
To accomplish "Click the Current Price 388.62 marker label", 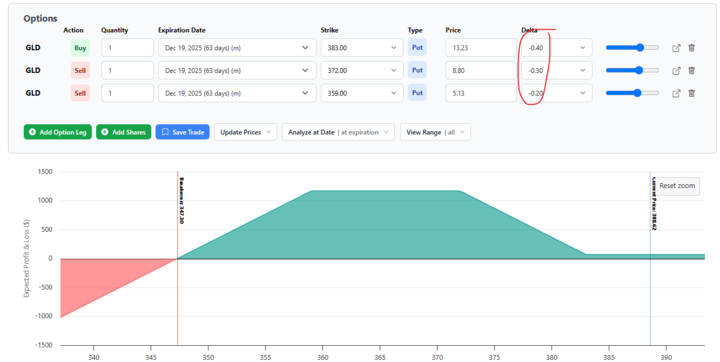I will [x=654, y=203].
